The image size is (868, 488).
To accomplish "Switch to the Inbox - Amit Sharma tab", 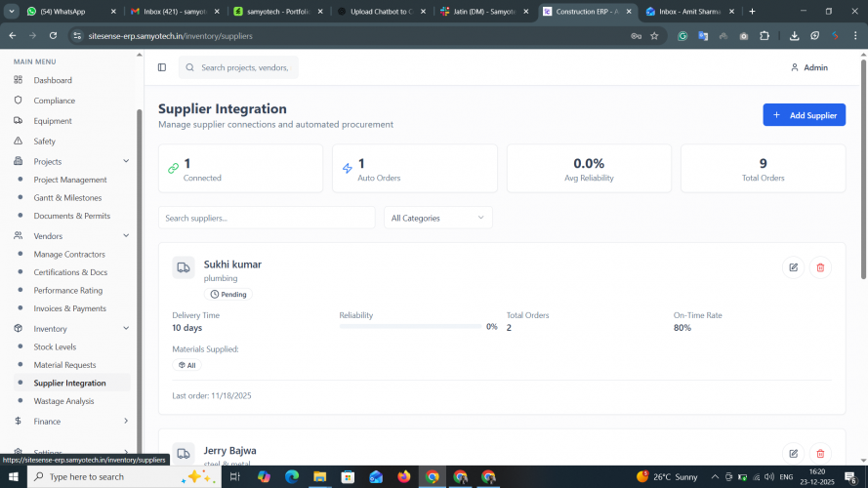I will (689, 11).
